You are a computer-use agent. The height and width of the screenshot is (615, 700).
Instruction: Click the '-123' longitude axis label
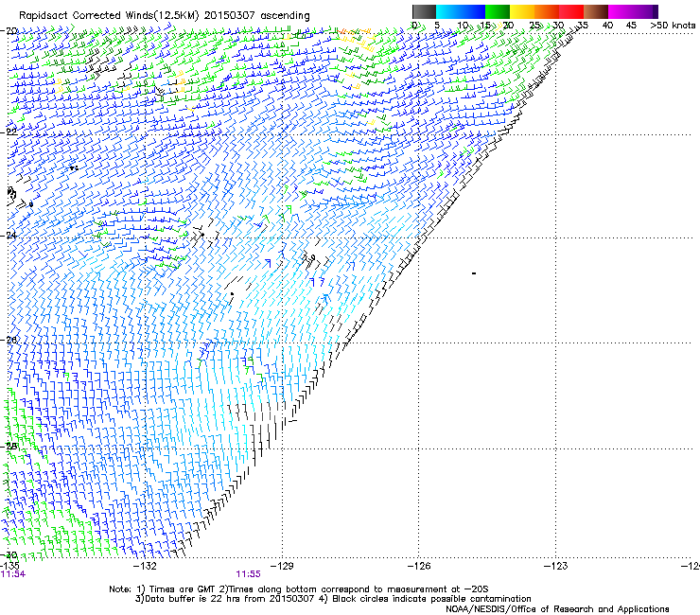pyautogui.click(x=556, y=567)
